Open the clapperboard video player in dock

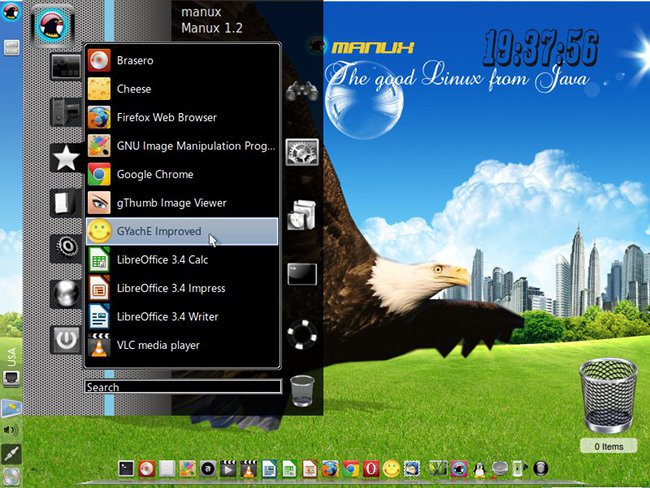click(228, 469)
